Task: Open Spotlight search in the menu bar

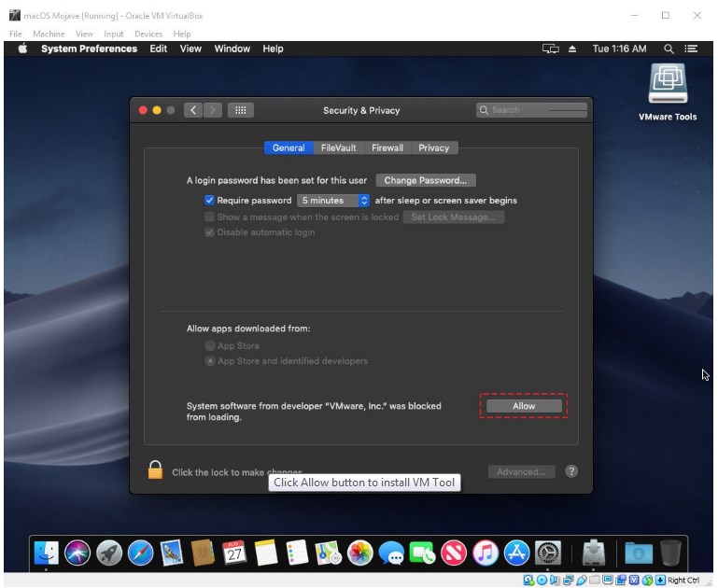Action: coord(669,49)
